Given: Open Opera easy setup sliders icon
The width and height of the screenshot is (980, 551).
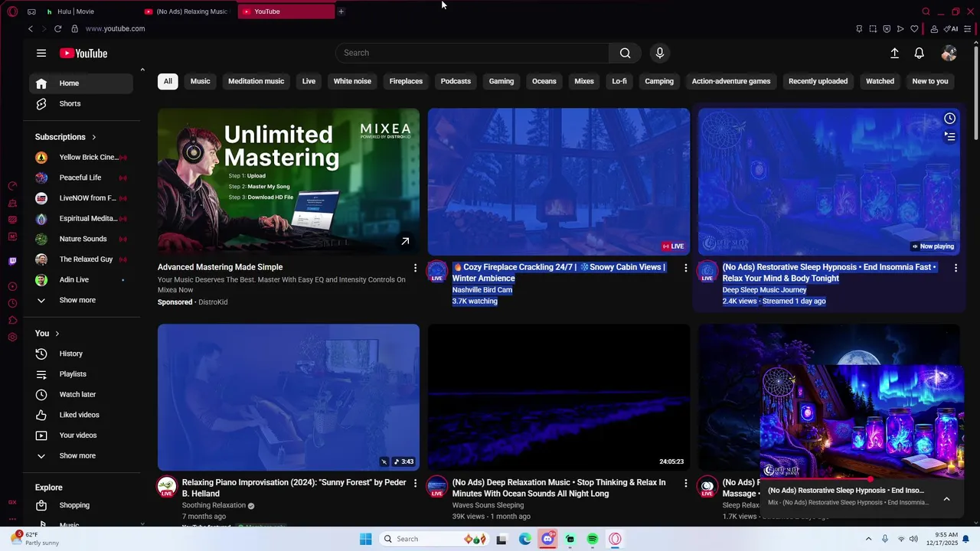Looking at the screenshot, I should click(x=968, y=29).
